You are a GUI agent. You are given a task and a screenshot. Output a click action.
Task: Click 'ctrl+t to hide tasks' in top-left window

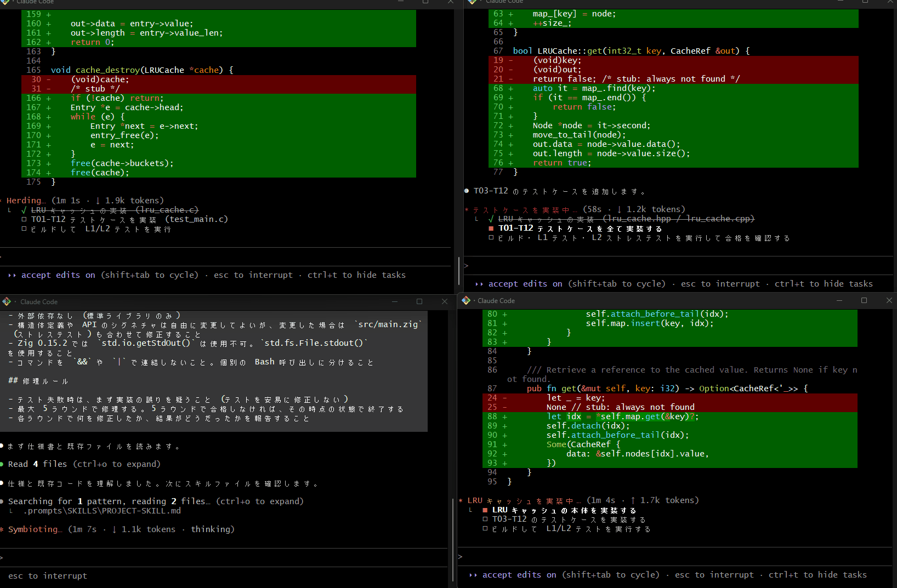pyautogui.click(x=356, y=275)
